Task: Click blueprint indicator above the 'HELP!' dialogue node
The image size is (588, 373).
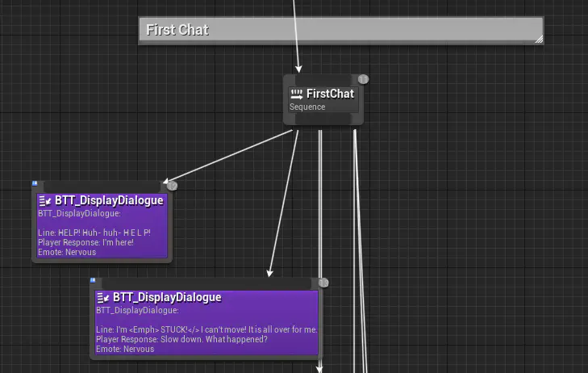Action: click(35, 184)
